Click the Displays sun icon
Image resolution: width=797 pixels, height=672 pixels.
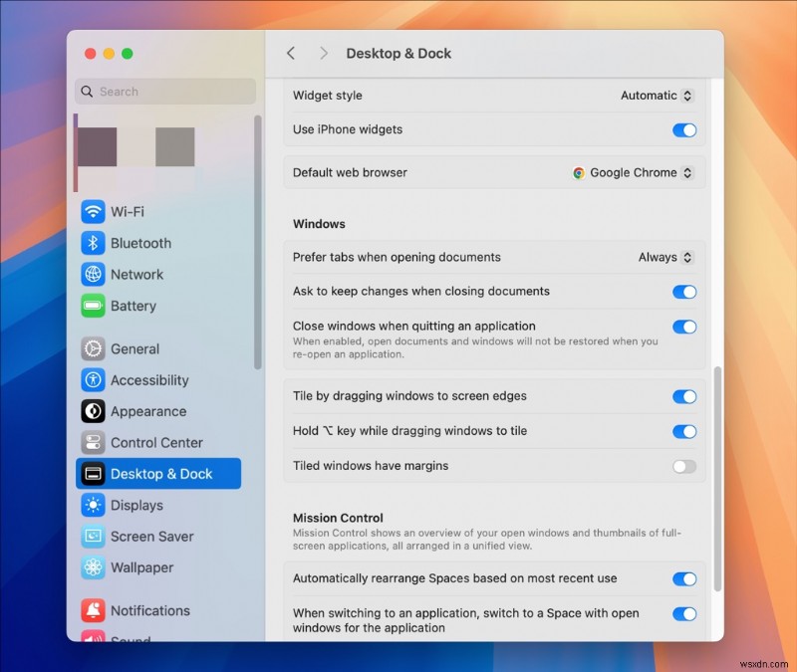93,505
